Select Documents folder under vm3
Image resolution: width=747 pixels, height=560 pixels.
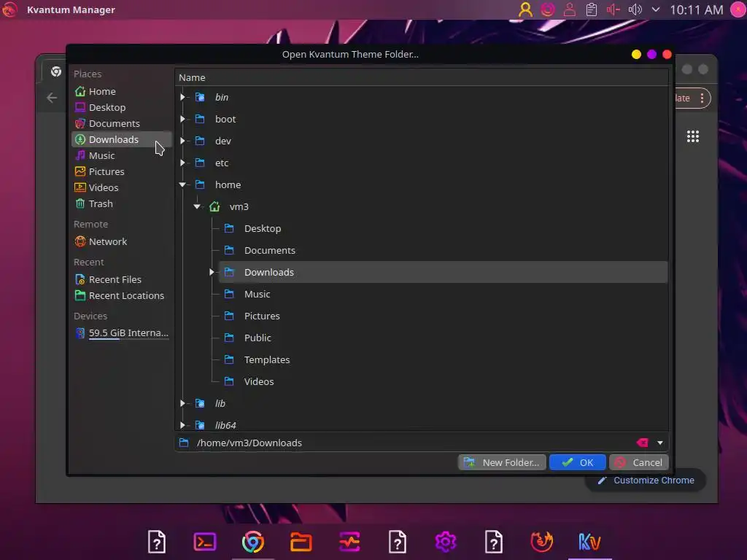(270, 251)
